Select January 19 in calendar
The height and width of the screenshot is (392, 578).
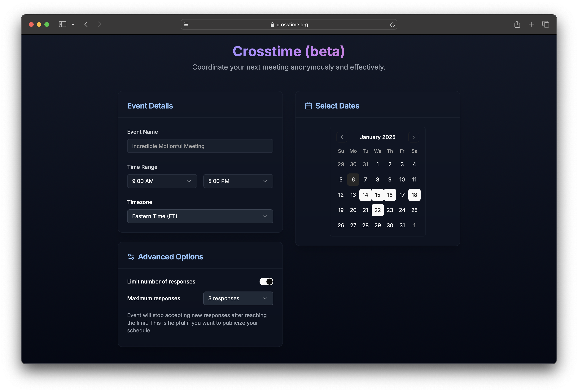pyautogui.click(x=341, y=210)
